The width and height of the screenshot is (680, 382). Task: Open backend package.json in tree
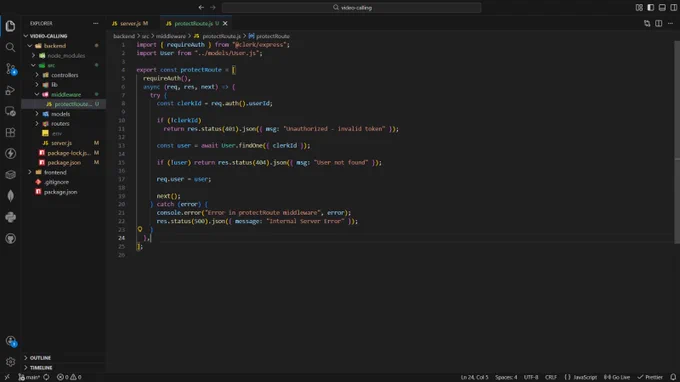pos(64,163)
